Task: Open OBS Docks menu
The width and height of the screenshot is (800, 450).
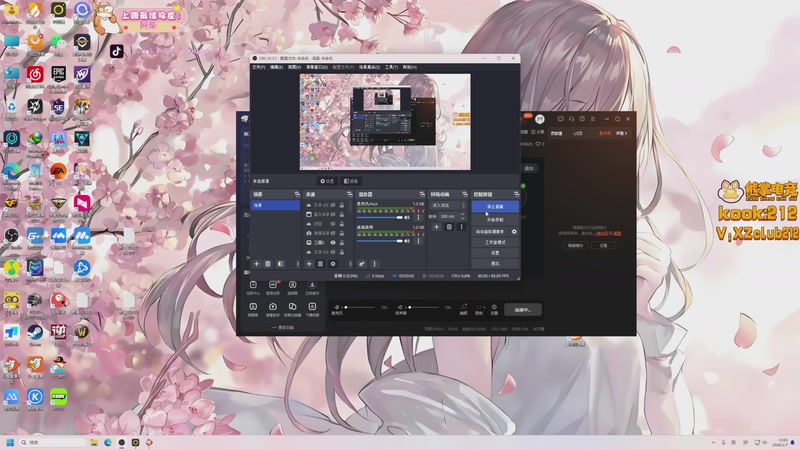Action: [316, 67]
